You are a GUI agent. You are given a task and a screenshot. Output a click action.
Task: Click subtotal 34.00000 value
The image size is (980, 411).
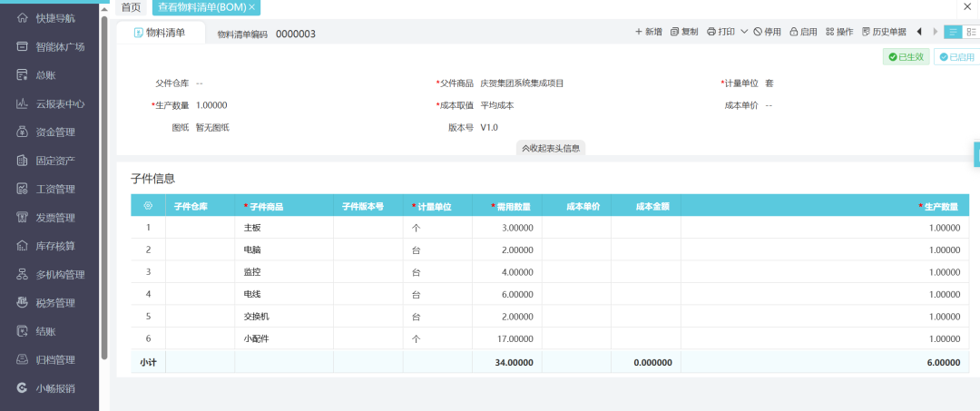coord(513,362)
